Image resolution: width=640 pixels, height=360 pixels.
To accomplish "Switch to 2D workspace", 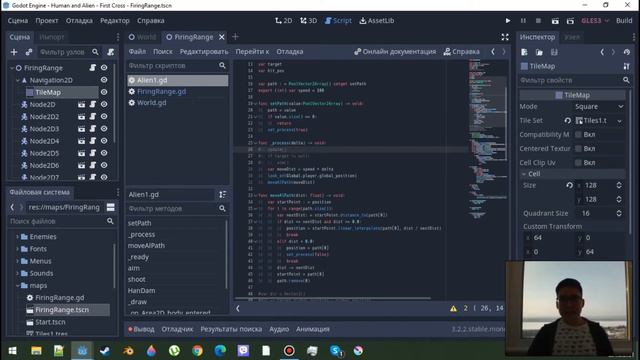I will tap(284, 21).
